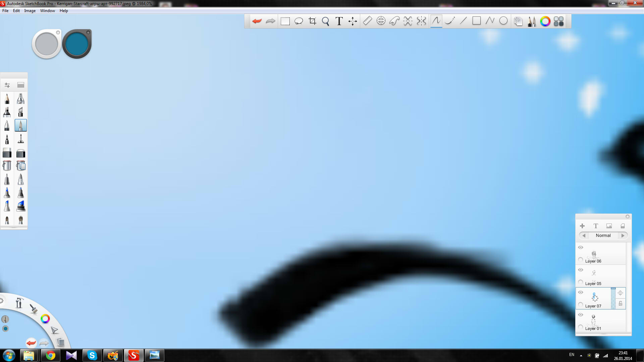Open the Normal blend mode selector
Image resolution: width=644 pixels, height=362 pixels.
point(603,236)
